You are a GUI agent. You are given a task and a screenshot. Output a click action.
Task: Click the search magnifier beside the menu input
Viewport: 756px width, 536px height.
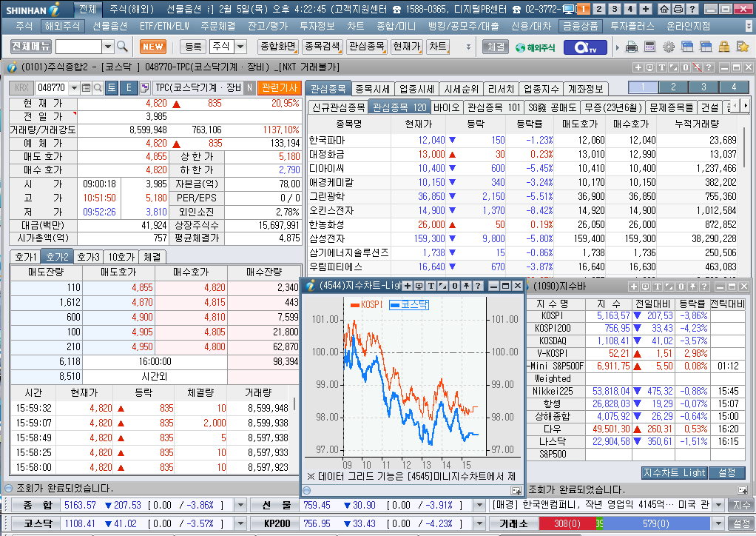pyautogui.click(x=123, y=47)
